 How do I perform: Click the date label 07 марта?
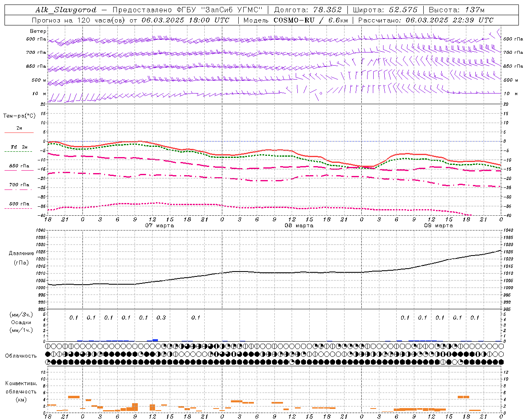pos(160,226)
